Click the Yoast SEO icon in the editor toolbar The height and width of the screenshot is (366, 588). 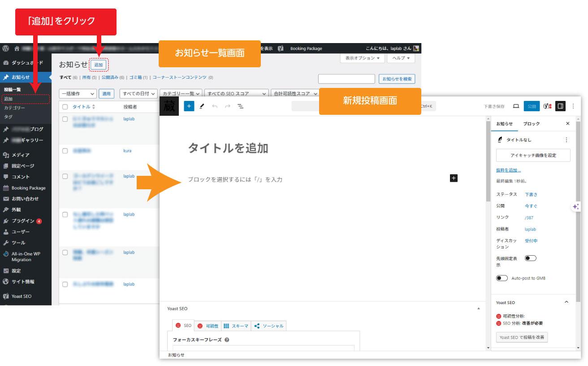pyautogui.click(x=546, y=106)
